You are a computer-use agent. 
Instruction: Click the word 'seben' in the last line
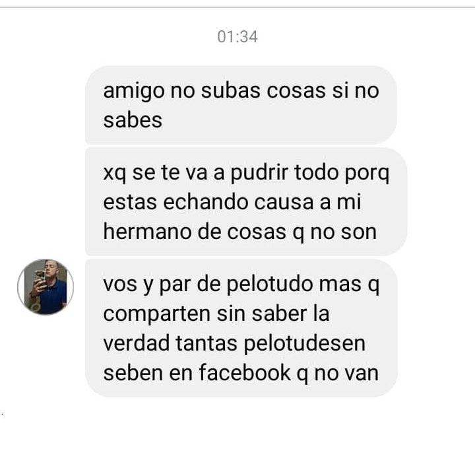(x=133, y=372)
